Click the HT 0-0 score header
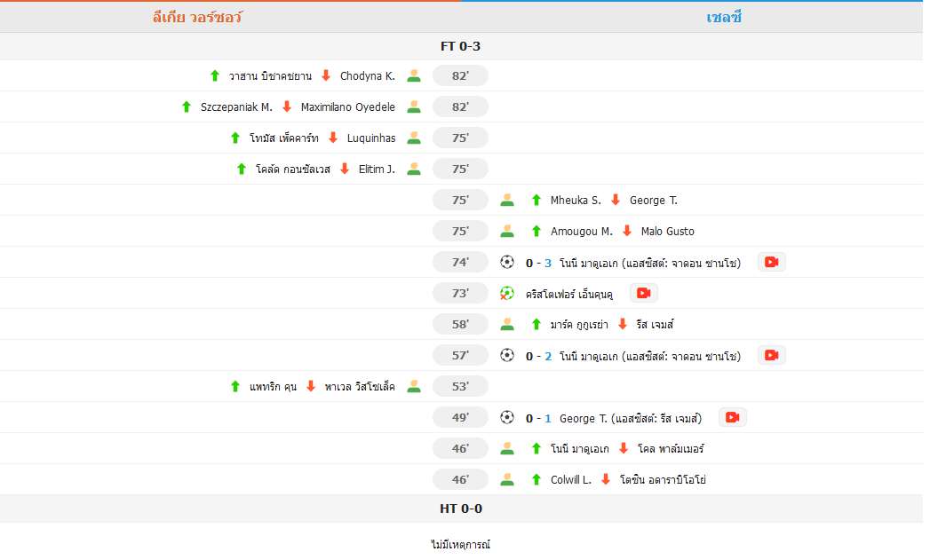This screenshot has height=560, width=930. [x=461, y=509]
